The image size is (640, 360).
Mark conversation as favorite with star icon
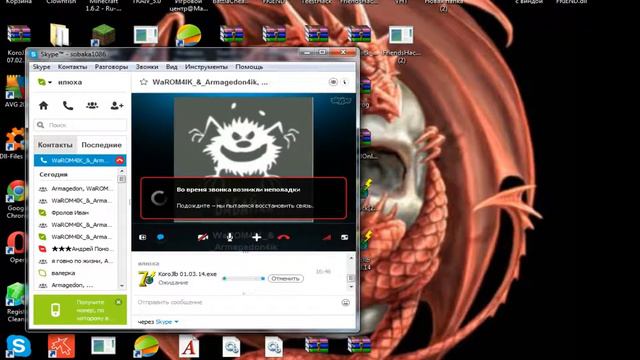pyautogui.click(x=144, y=82)
